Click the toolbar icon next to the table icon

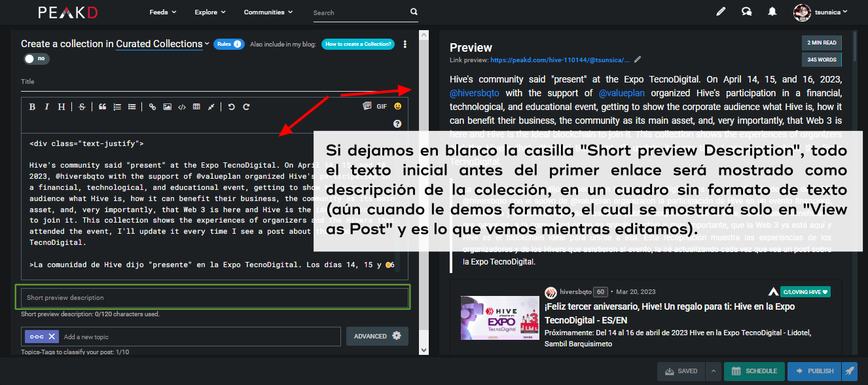click(x=211, y=107)
